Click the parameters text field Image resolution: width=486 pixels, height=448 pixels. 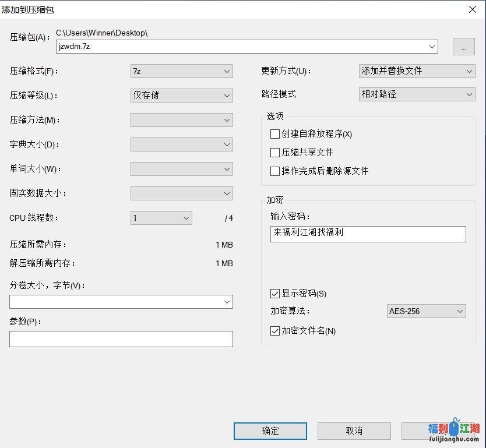point(121,339)
